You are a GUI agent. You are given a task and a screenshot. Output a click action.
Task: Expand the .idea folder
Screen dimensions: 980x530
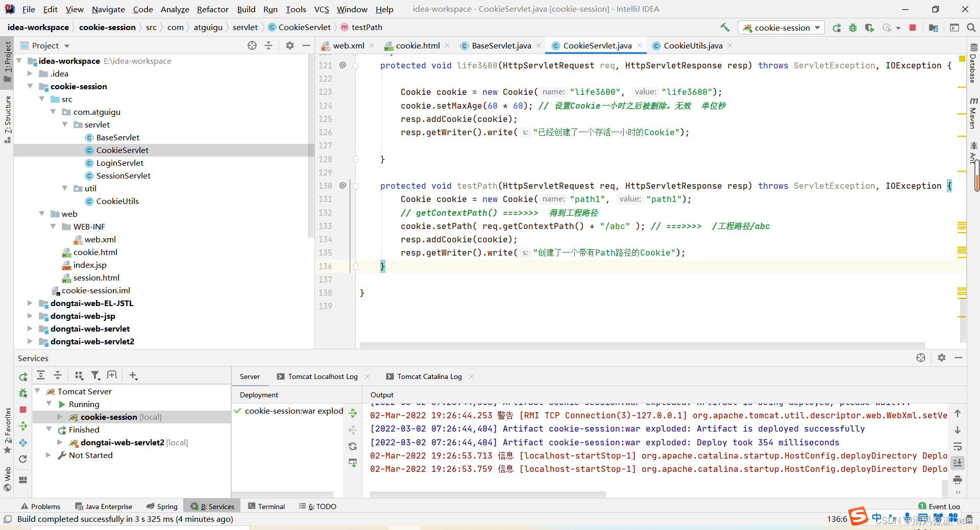pos(30,73)
